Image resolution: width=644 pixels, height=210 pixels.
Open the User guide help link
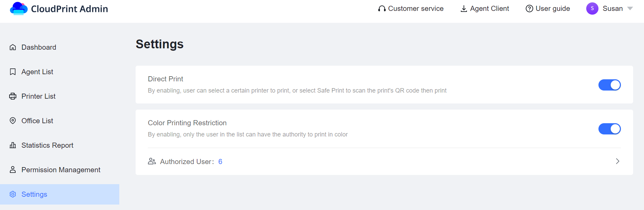[548, 9]
